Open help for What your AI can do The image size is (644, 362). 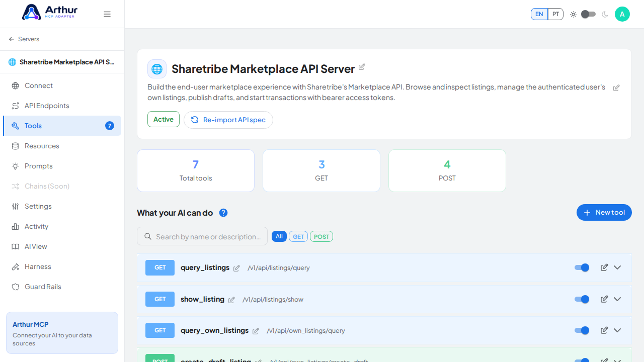pyautogui.click(x=223, y=213)
